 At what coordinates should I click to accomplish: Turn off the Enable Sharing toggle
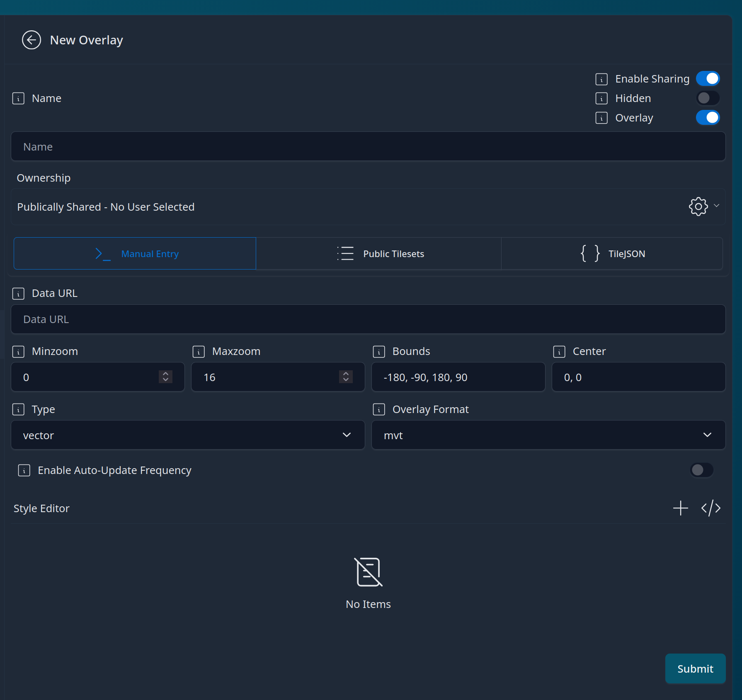tap(708, 79)
